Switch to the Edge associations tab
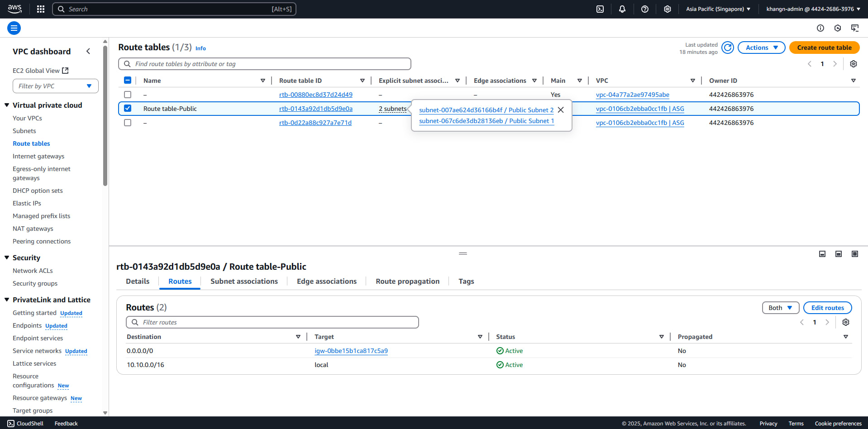 [x=327, y=281]
